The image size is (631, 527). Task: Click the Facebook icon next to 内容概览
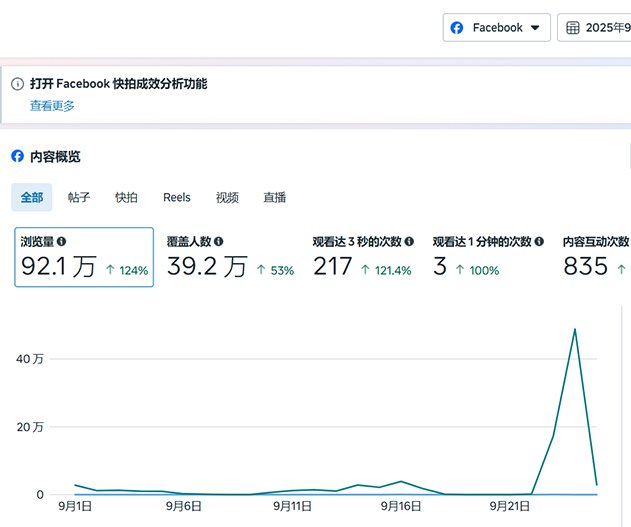tap(17, 156)
